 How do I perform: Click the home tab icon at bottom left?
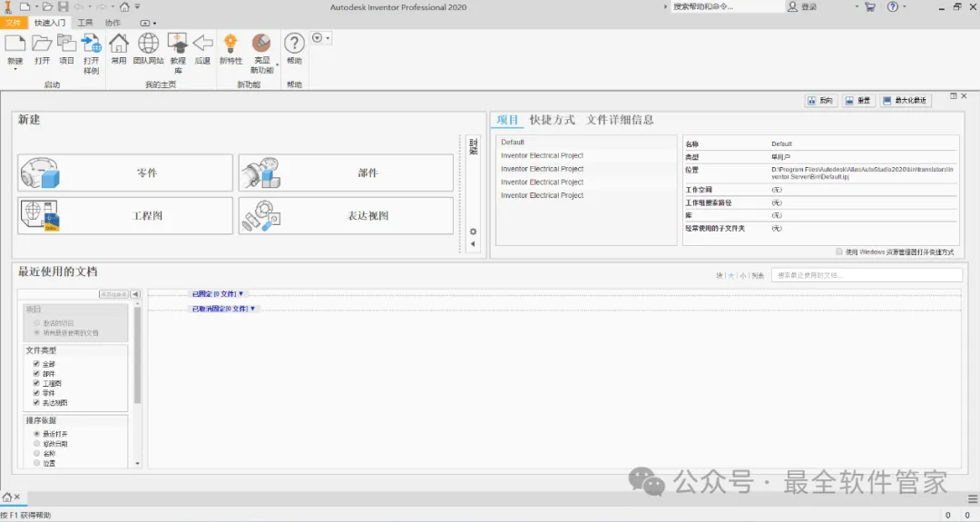click(7, 497)
